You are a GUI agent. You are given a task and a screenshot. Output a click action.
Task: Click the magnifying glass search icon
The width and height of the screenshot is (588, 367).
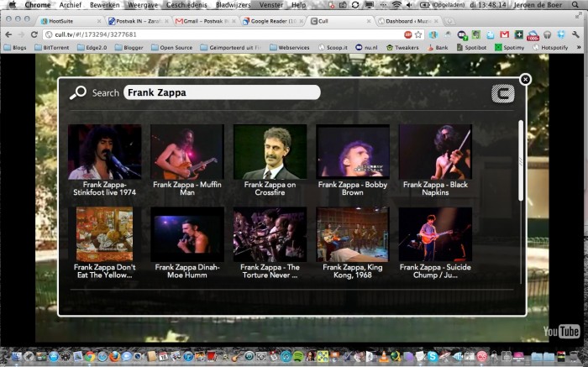(78, 92)
